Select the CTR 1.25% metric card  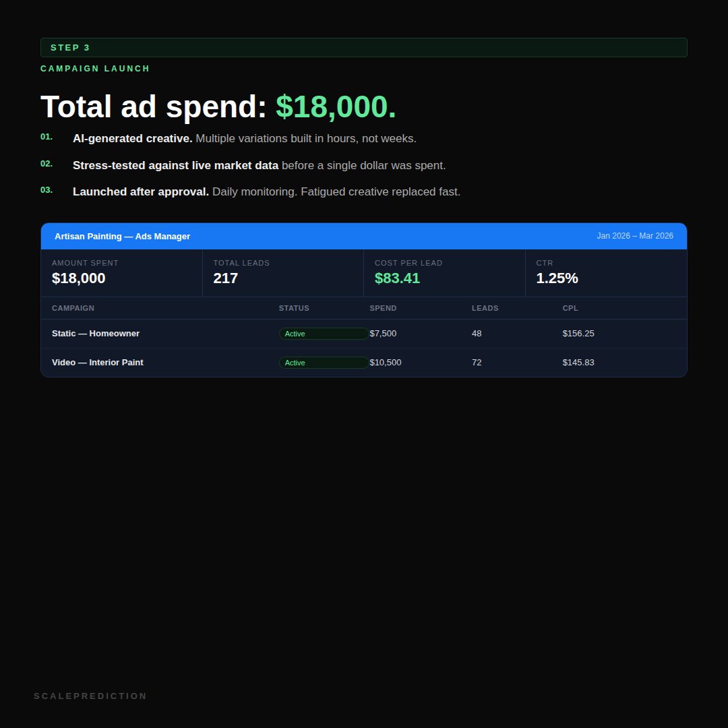(605, 273)
